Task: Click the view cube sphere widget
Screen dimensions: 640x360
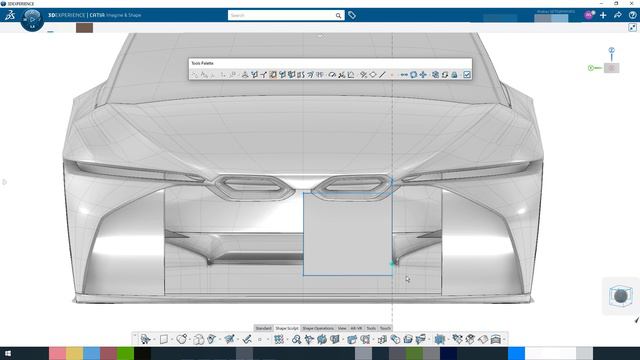Action: click(x=620, y=296)
